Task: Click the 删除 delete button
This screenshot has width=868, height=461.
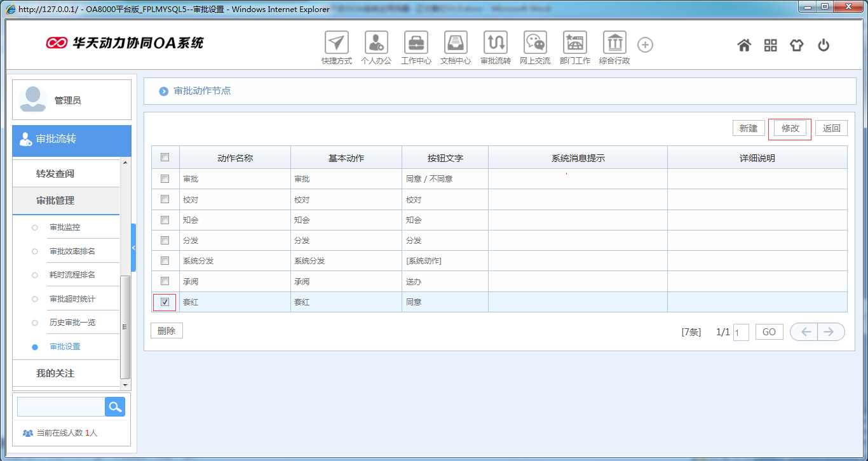Action: coord(166,330)
